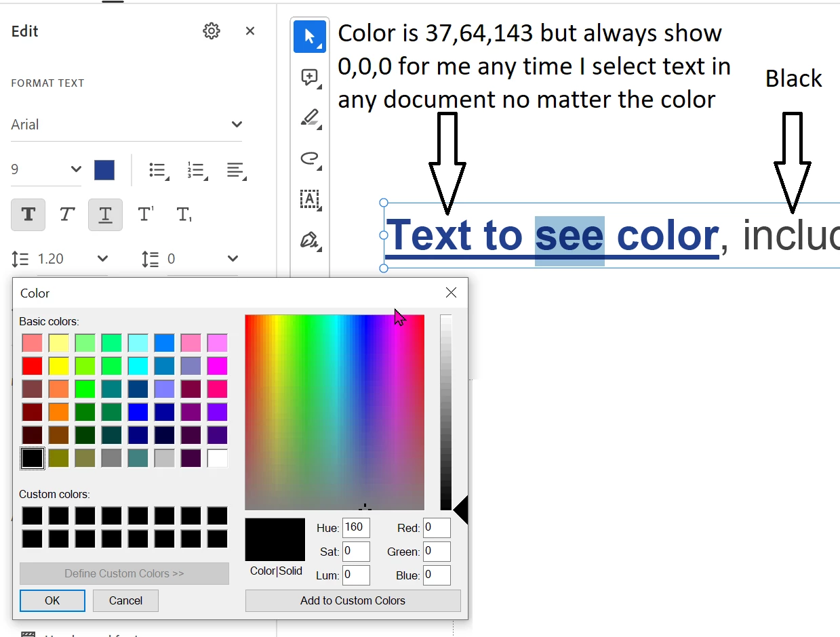Open line spacing 1.20 dropdown
The height and width of the screenshot is (637, 840).
click(x=73, y=259)
